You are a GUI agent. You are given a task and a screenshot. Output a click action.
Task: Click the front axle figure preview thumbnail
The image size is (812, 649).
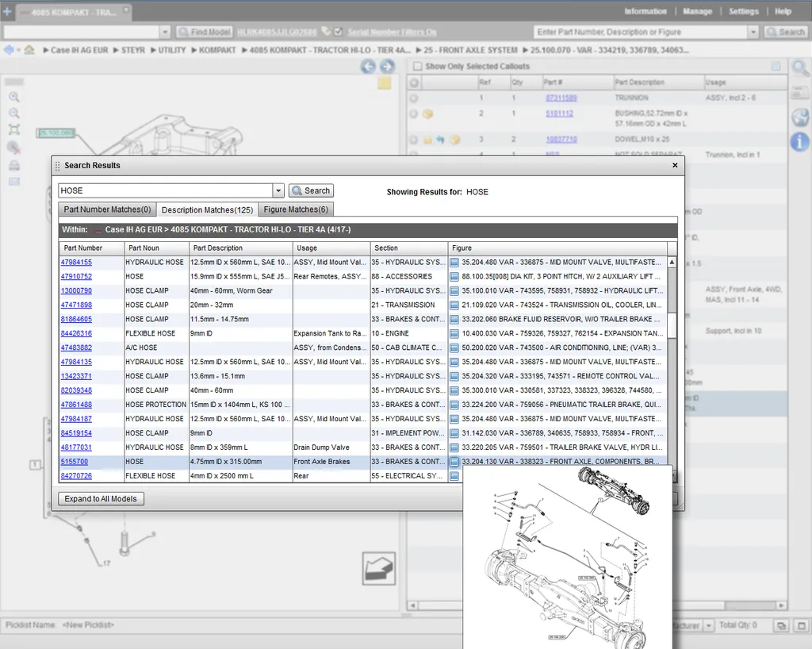pyautogui.click(x=568, y=557)
